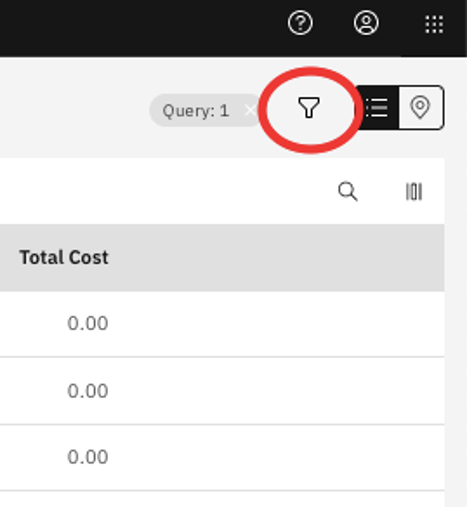
Task: Select the first row's 0.00 cost
Action: [x=88, y=323]
